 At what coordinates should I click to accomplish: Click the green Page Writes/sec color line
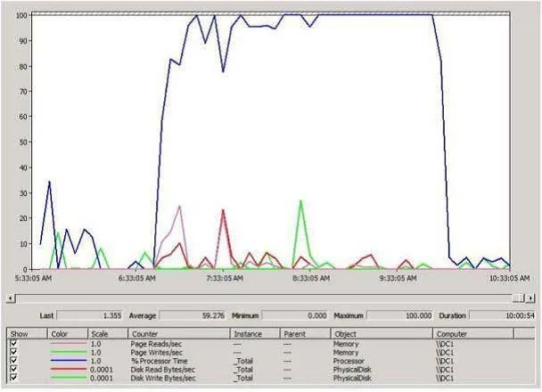68,352
